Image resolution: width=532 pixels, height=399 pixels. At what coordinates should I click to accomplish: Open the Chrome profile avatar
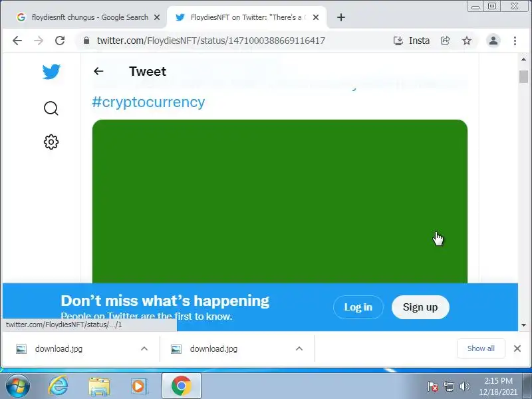pos(493,41)
